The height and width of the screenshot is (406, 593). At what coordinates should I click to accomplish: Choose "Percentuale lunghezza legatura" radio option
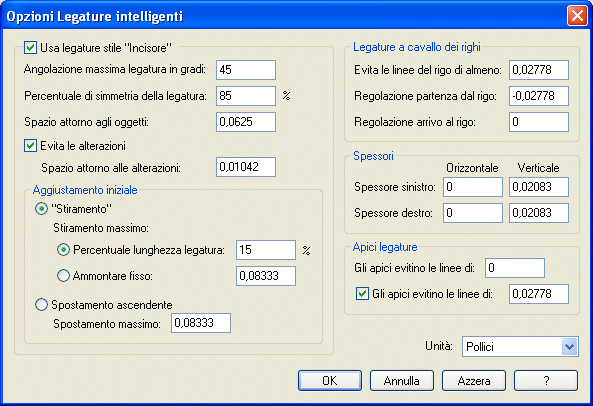pos(63,250)
